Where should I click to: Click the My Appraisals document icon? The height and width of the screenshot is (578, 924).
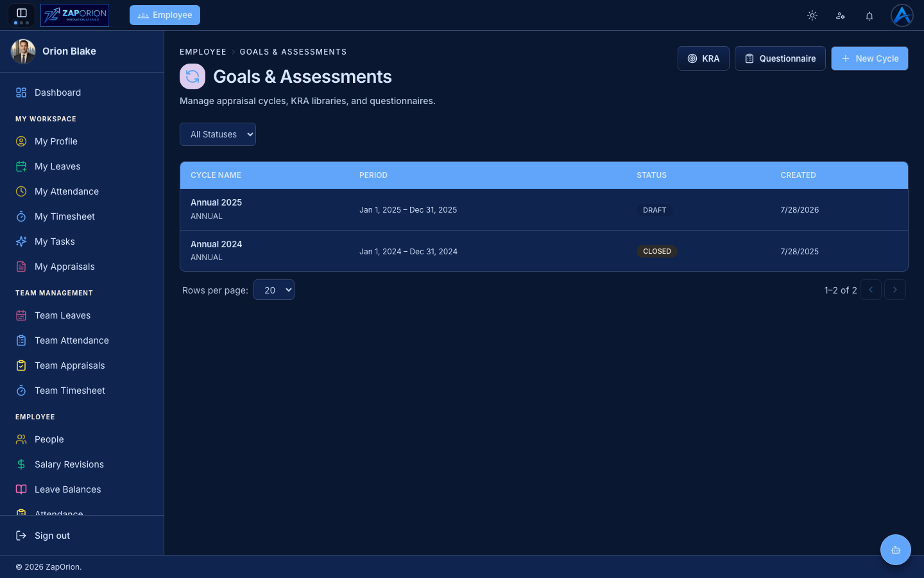coord(21,267)
